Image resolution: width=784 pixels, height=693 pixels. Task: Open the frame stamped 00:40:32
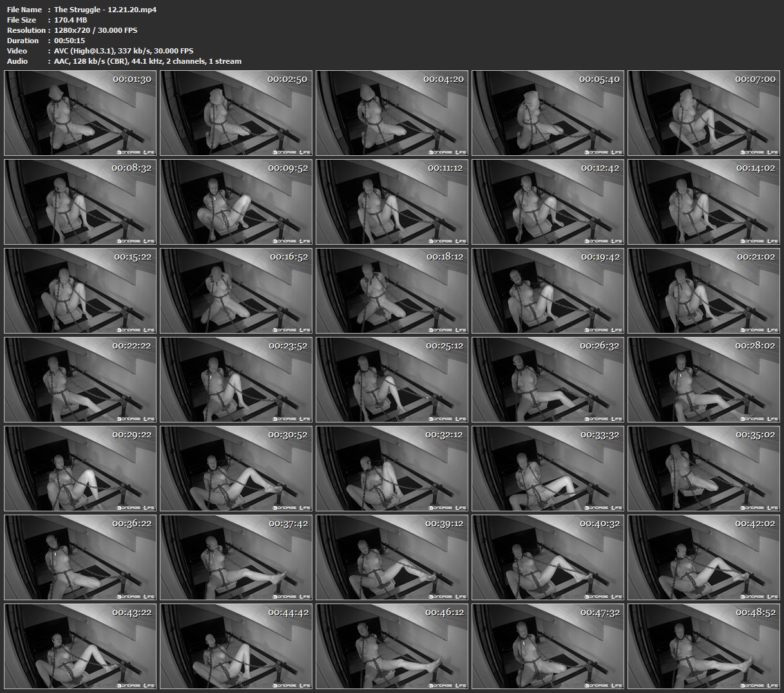click(548, 557)
